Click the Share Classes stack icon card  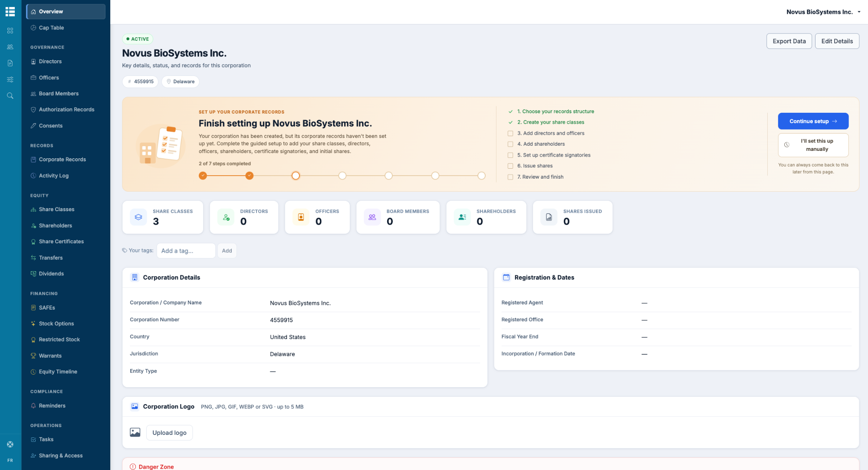pyautogui.click(x=138, y=217)
